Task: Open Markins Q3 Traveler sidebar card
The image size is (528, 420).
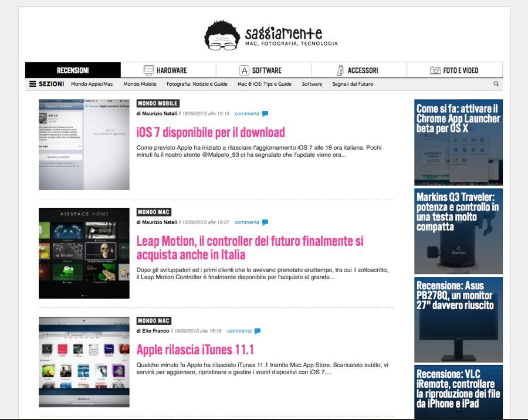Action: click(x=458, y=231)
